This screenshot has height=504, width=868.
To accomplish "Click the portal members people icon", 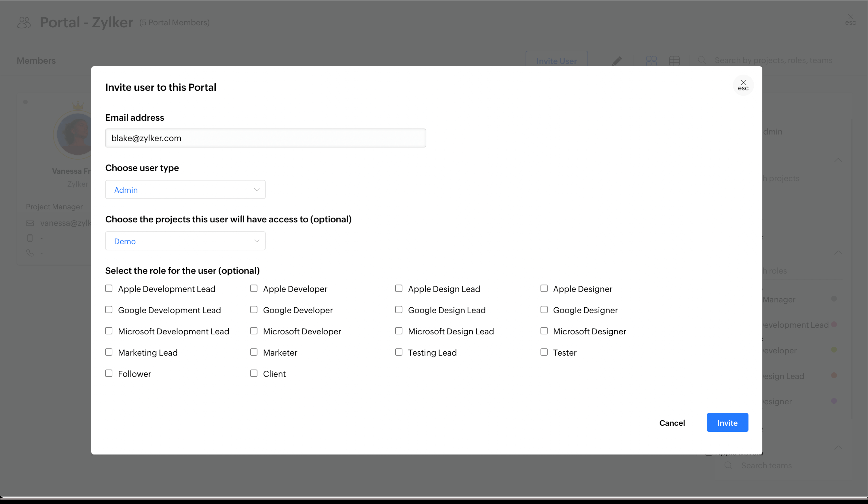I will [24, 22].
